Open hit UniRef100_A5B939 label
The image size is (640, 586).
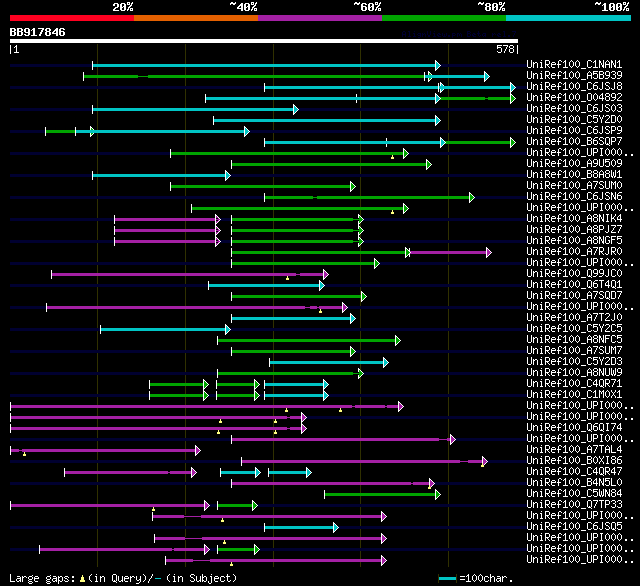574,75
